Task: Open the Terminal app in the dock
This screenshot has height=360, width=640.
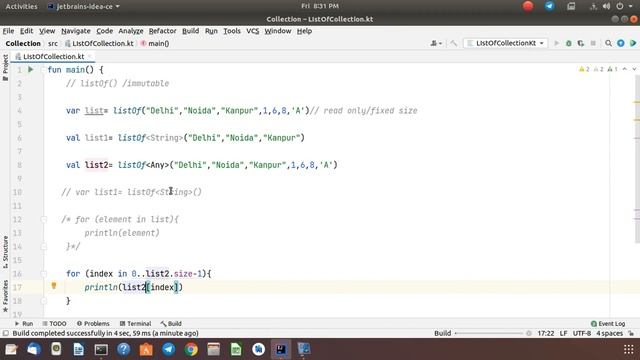Action: click(101, 349)
